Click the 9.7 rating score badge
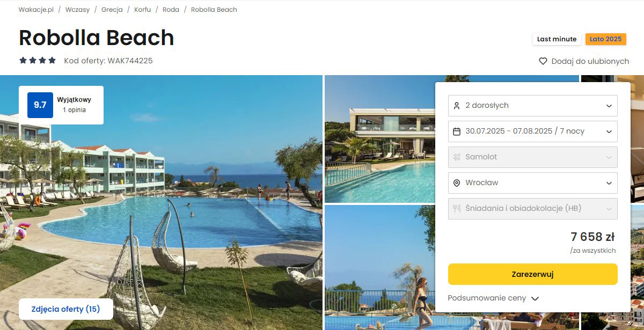 [40, 105]
